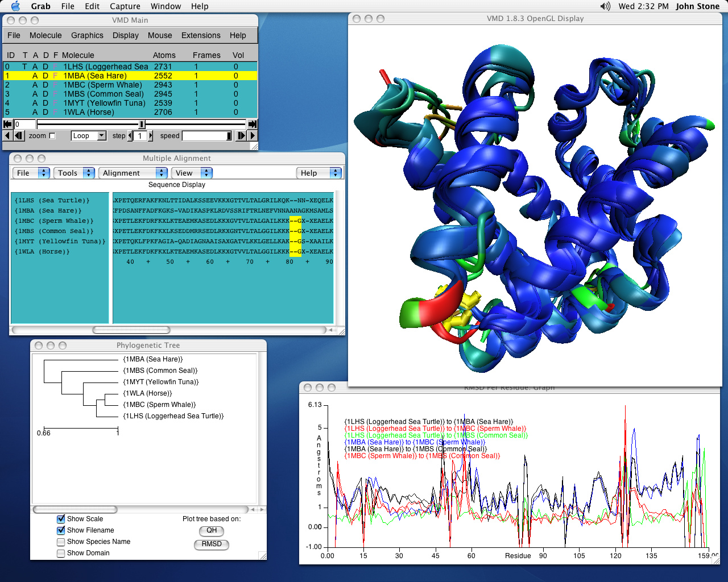Screen dimensions: 728x582
Task: Play animation forward
Action: [x=253, y=136]
